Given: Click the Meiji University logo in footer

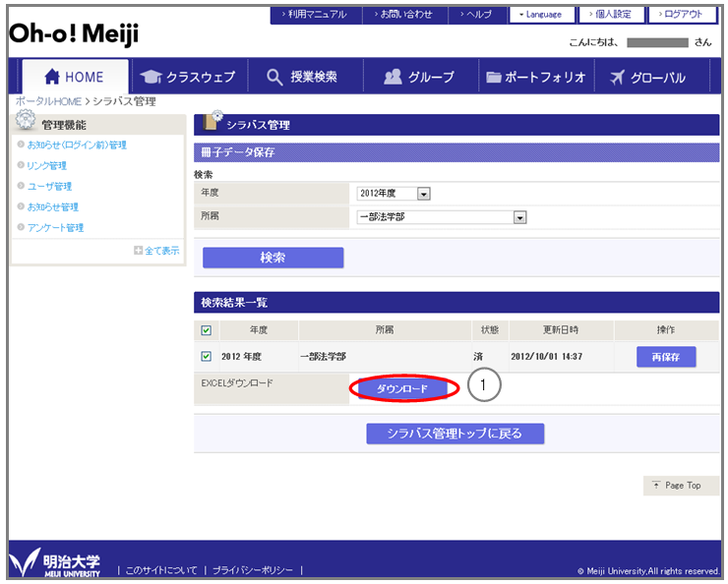Looking at the screenshot, I should click(55, 562).
